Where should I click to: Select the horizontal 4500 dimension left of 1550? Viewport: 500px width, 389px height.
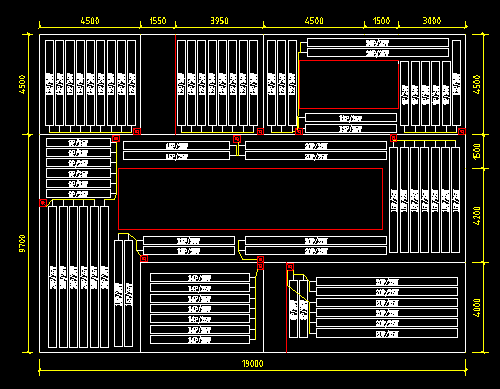click(90, 21)
